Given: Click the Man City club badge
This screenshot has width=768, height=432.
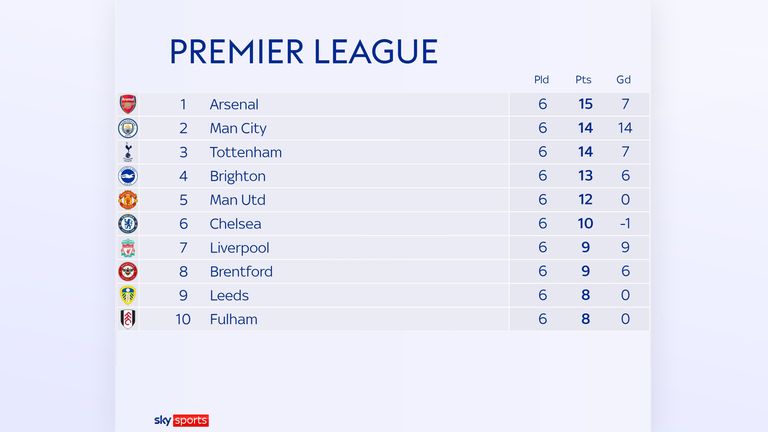Looking at the screenshot, I should 128,128.
